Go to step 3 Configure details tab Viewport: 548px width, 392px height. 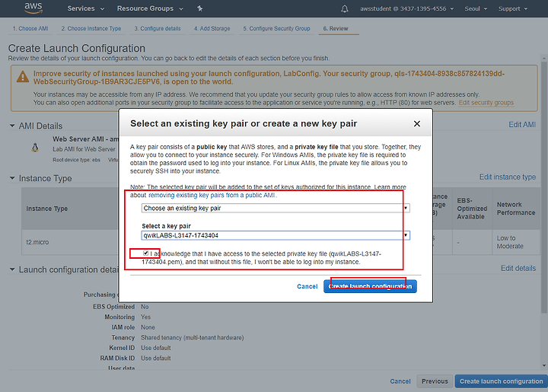coord(158,29)
